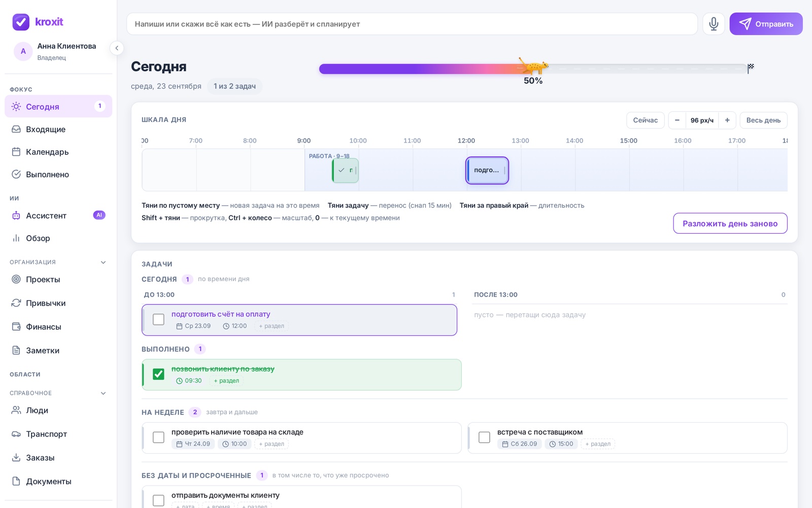Open Ассистент robot icon in sidebar
The height and width of the screenshot is (508, 812).
16,215
